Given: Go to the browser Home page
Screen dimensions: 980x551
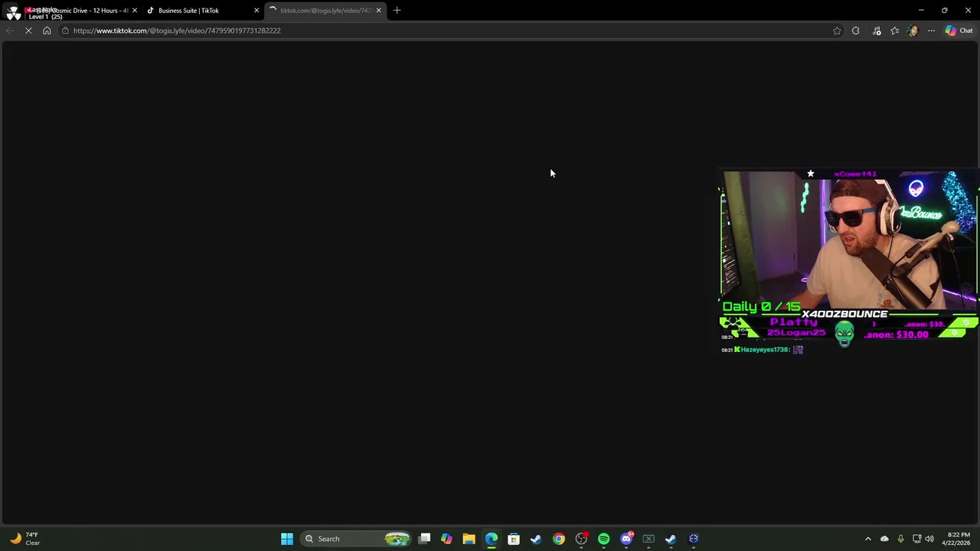Looking at the screenshot, I should (x=47, y=31).
